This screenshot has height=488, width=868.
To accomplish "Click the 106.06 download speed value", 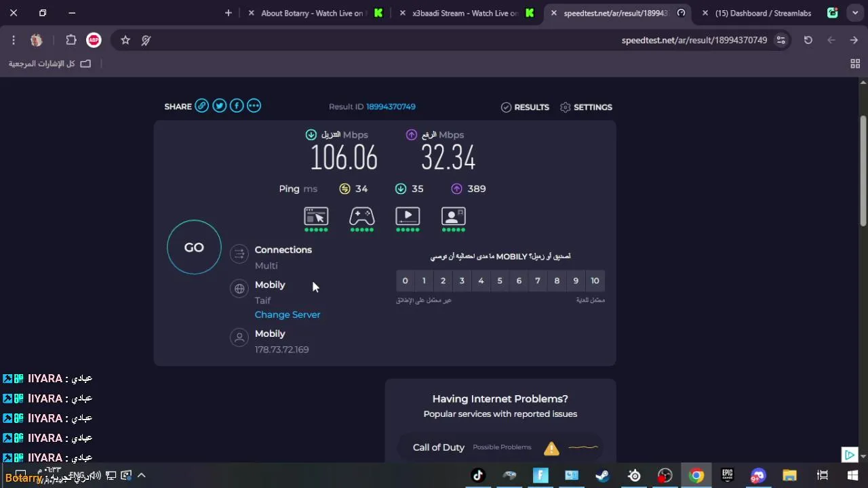I will tap(344, 158).
